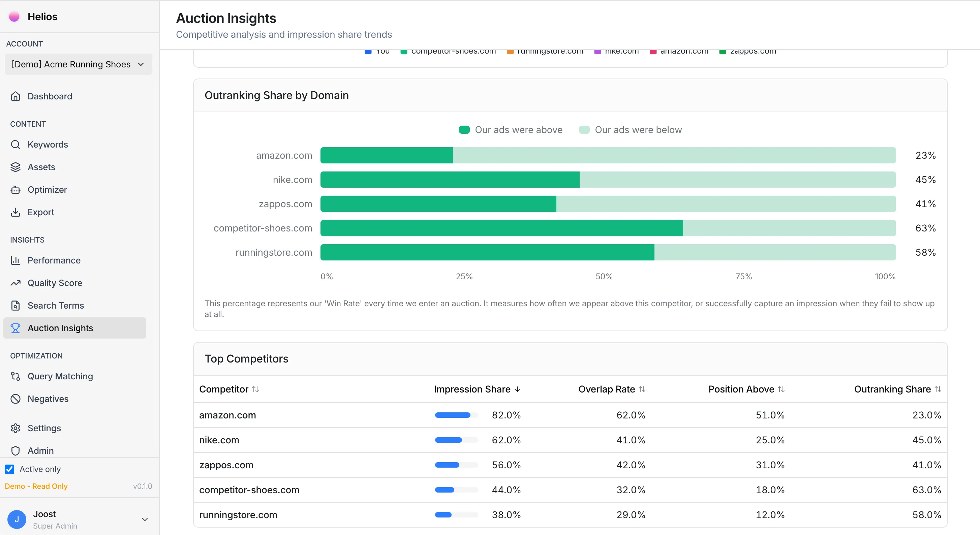Open the Acme Running Shoes account switcher

[x=79, y=64]
